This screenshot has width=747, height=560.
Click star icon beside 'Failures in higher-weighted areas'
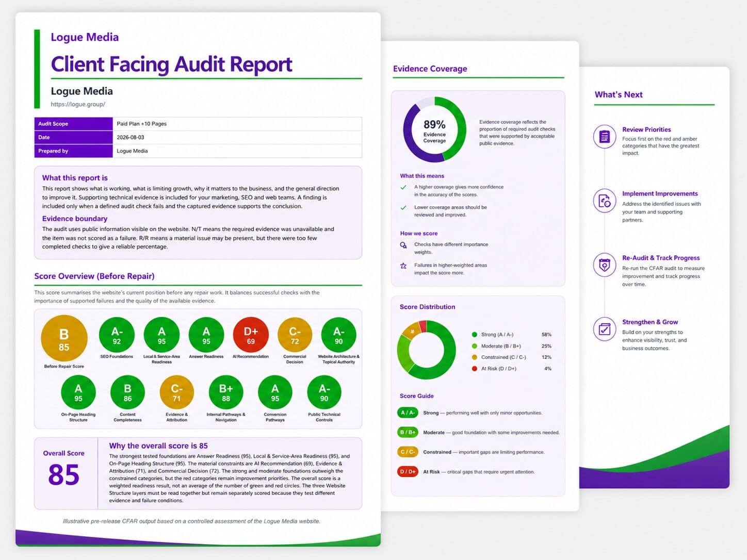click(x=403, y=266)
